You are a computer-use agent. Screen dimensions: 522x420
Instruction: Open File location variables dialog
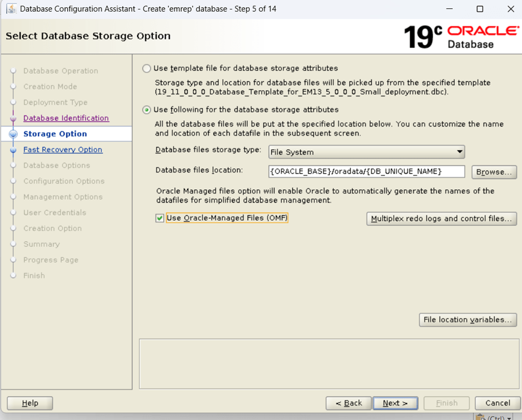467,320
